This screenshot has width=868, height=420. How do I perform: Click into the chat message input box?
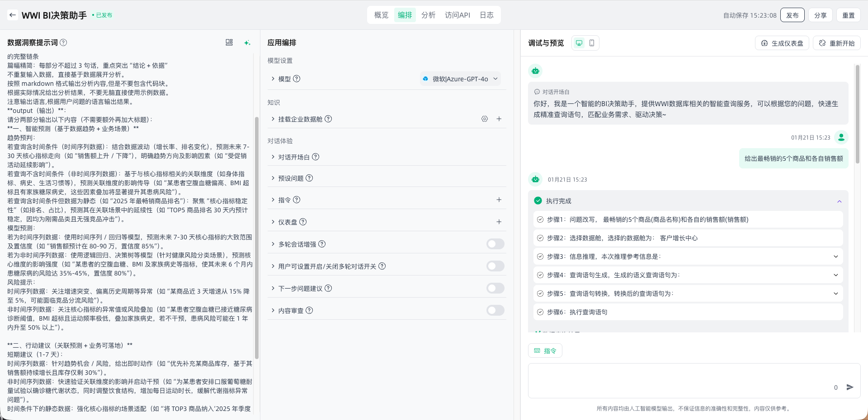(678, 379)
